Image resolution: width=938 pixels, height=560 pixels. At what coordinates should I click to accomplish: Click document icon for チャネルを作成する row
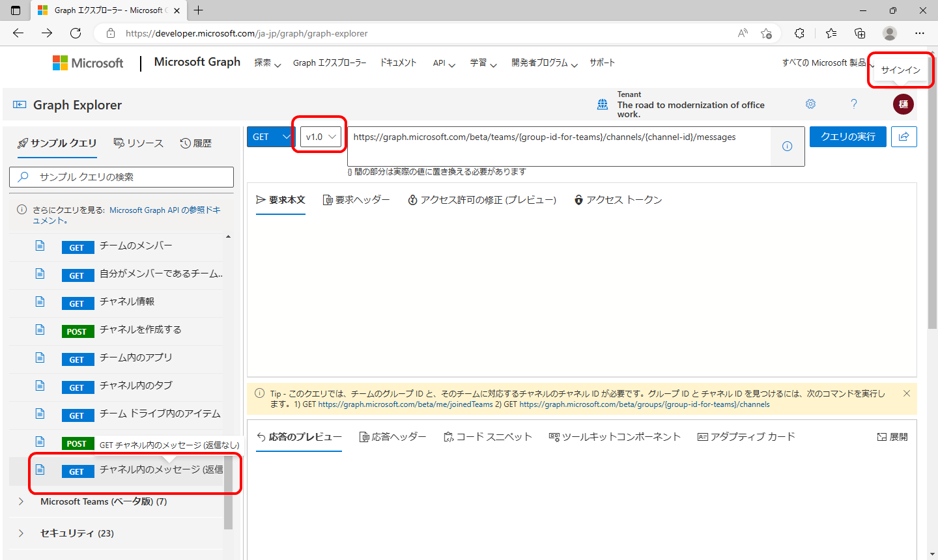[x=40, y=329]
